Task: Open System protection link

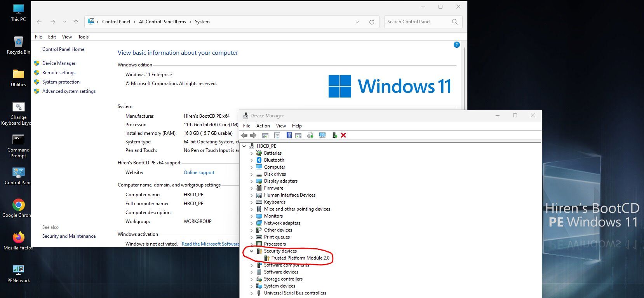Action: coord(61,82)
